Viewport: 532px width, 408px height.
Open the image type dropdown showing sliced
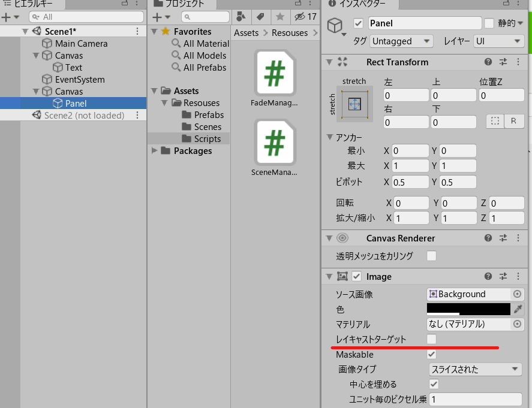(x=474, y=369)
